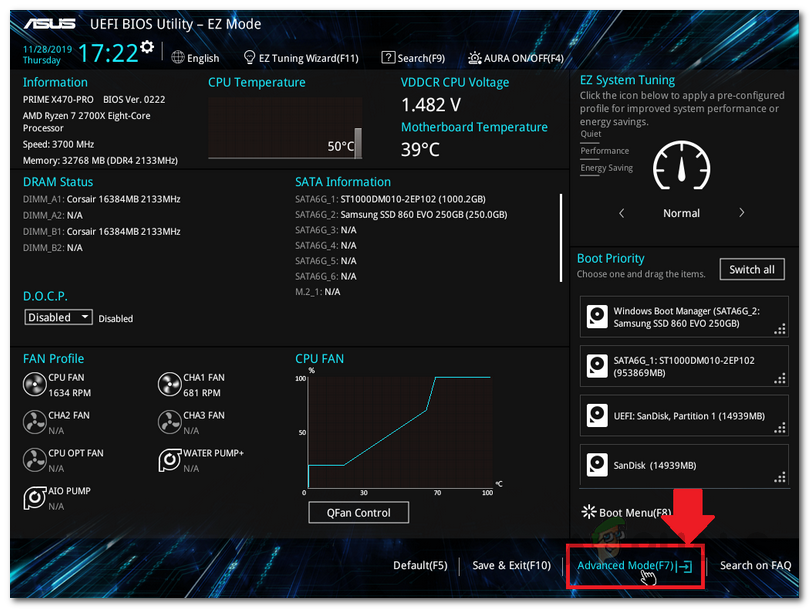Grab drag handle of SanDisk (14939MB) entry
This screenshot has width=810, height=609.
(780, 477)
